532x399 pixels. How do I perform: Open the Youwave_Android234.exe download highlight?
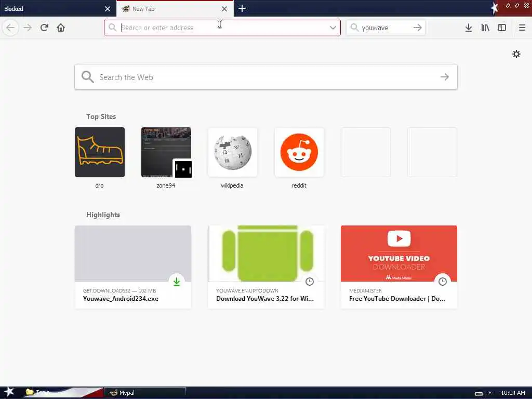coord(133,267)
